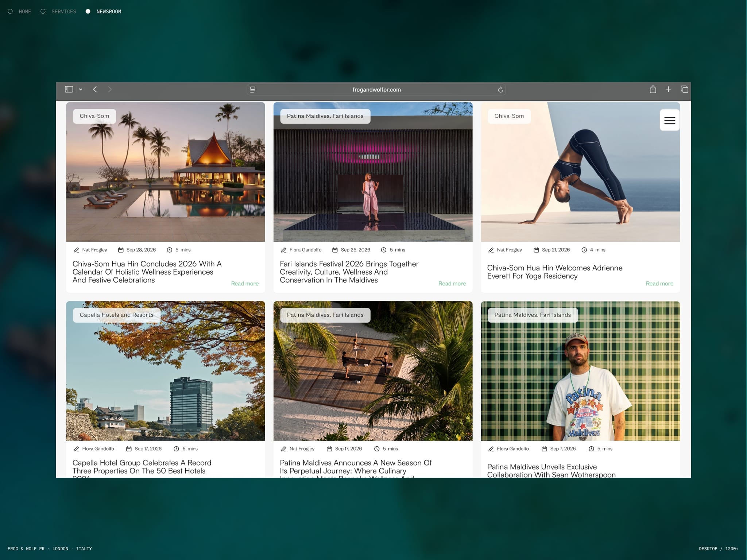Go forward with the browser forward arrow
The image size is (747, 560).
[110, 89]
